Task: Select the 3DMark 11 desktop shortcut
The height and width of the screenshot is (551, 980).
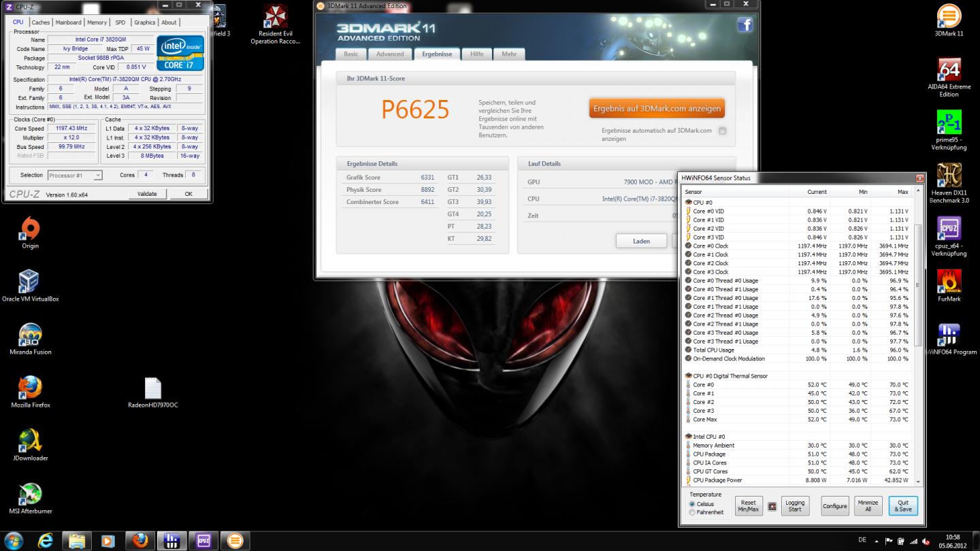Action: [x=949, y=20]
